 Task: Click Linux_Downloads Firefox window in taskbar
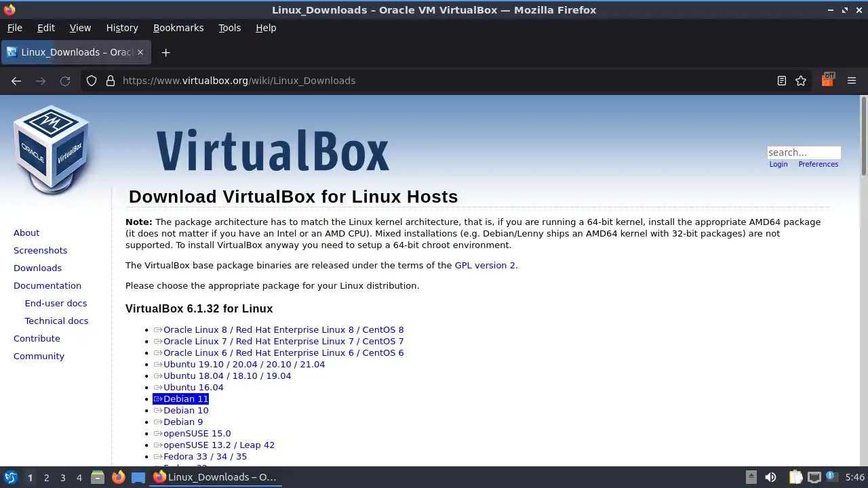(x=216, y=477)
